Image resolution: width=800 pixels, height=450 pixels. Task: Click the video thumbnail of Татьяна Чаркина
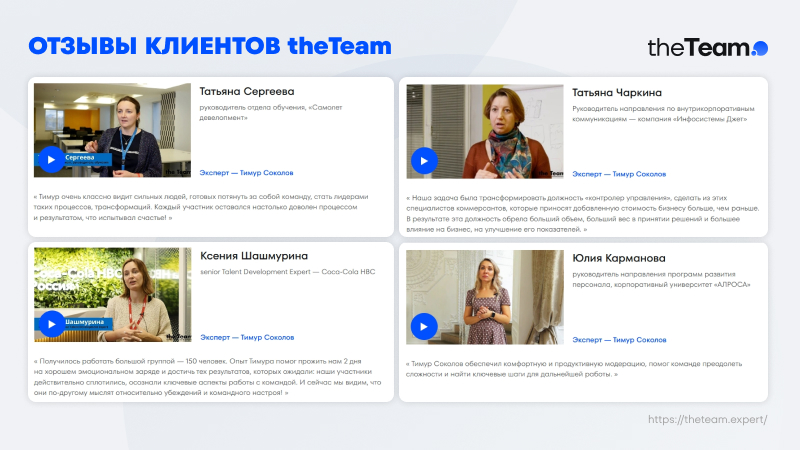coord(485,132)
